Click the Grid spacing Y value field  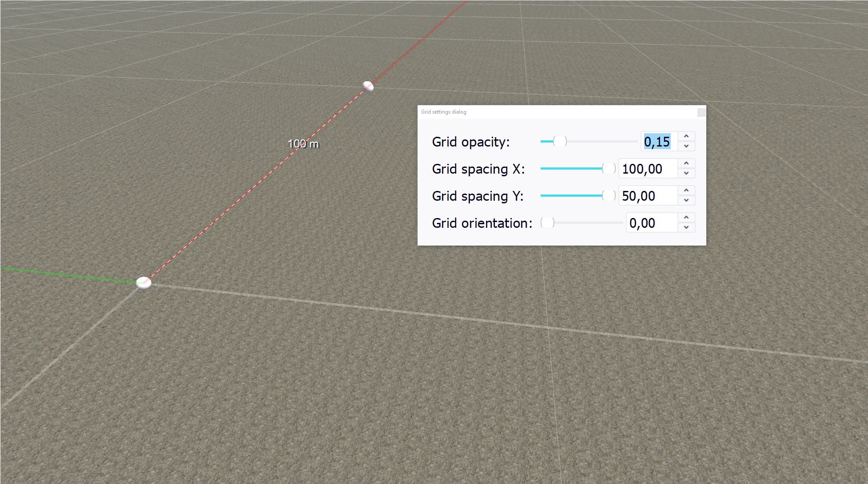point(648,196)
